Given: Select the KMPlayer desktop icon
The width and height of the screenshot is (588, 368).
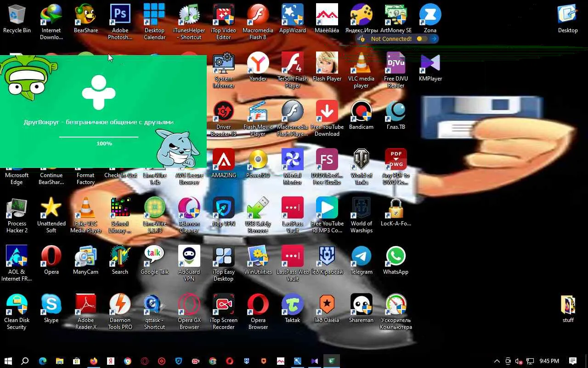Looking at the screenshot, I should tap(430, 67).
